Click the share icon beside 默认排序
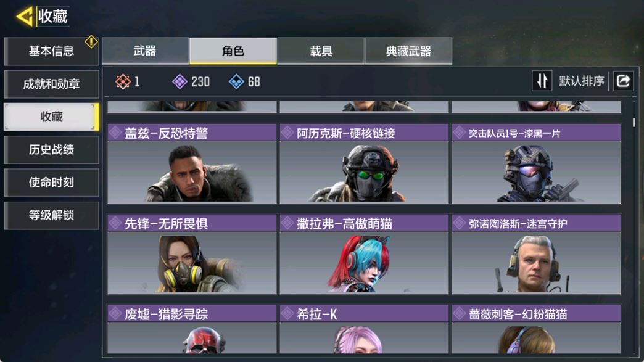The width and height of the screenshot is (644, 362). [x=623, y=81]
